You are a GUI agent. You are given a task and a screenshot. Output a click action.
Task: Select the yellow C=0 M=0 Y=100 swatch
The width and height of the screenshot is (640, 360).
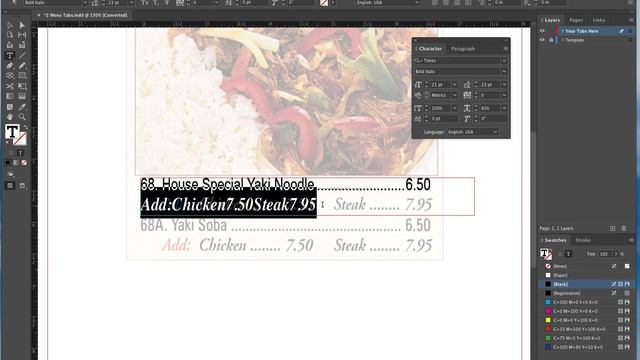click(x=587, y=320)
